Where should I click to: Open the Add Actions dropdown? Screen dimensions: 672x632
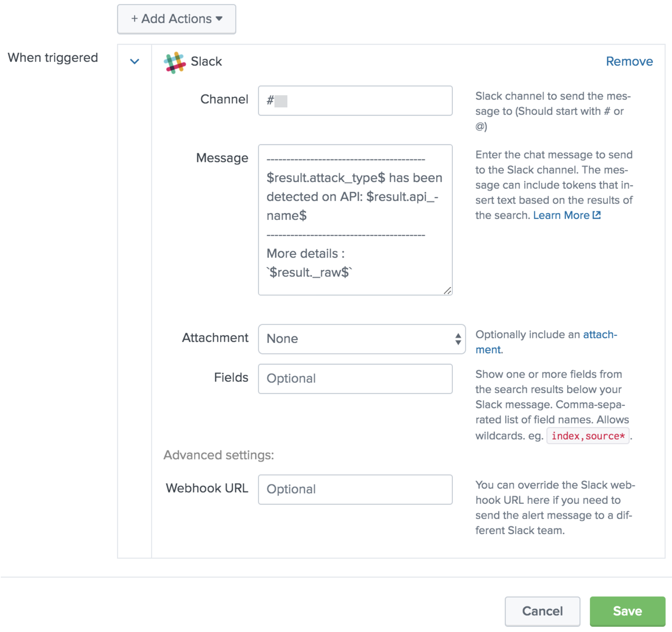click(x=176, y=19)
